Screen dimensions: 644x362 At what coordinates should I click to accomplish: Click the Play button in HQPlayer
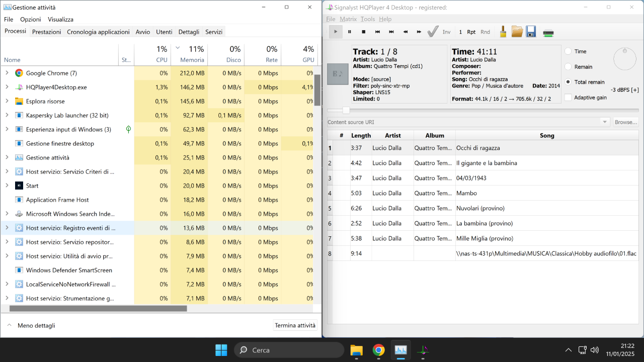click(336, 32)
